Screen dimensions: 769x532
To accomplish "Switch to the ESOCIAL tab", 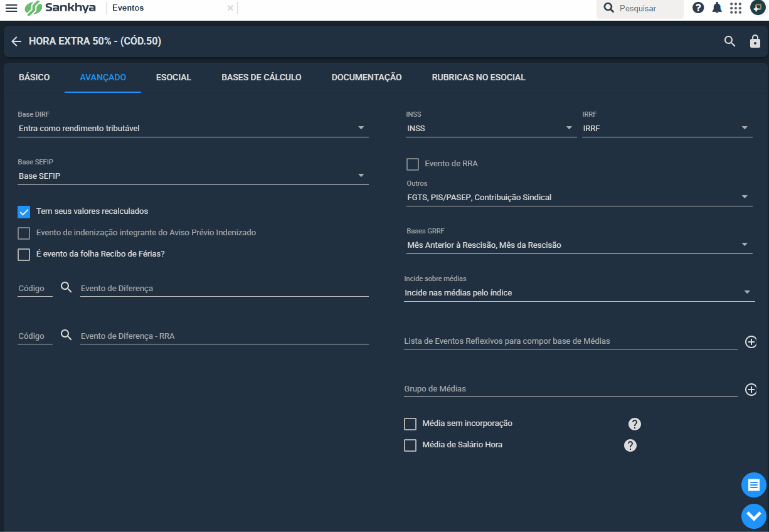I will pos(174,77).
